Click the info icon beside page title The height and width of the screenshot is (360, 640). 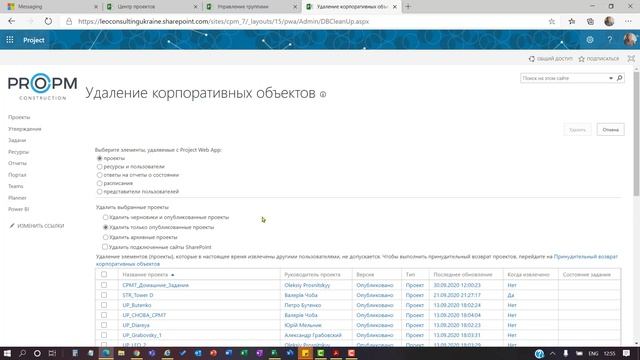[x=323, y=94]
